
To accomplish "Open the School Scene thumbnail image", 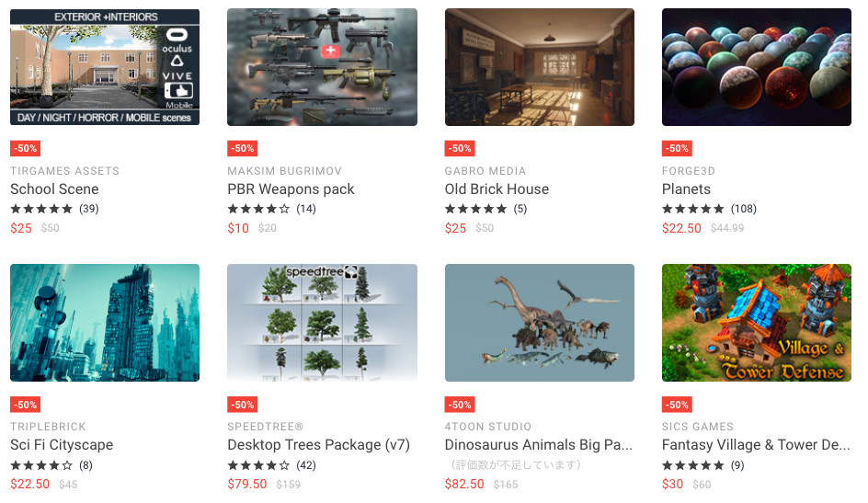I will coord(105,67).
